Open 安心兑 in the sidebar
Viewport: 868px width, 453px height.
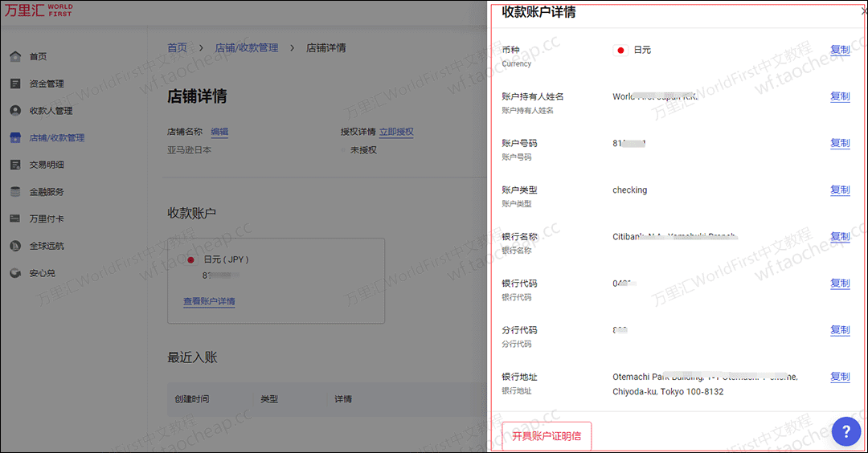coord(42,273)
